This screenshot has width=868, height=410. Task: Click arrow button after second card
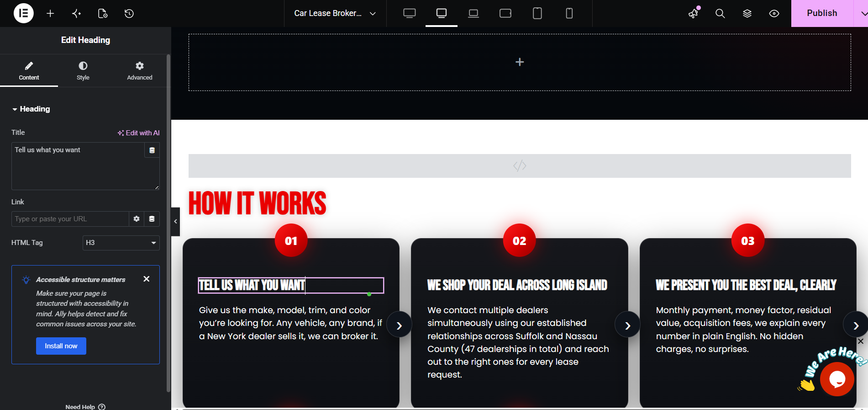tap(627, 325)
